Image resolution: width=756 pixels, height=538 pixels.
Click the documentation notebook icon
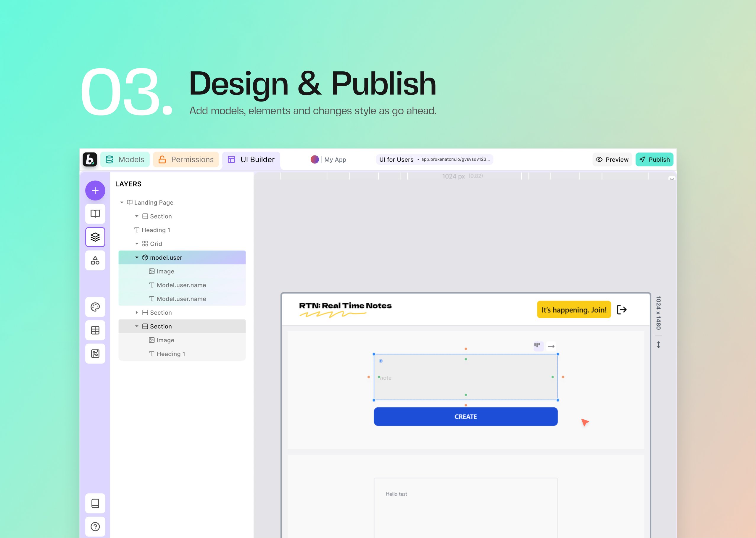click(x=95, y=503)
